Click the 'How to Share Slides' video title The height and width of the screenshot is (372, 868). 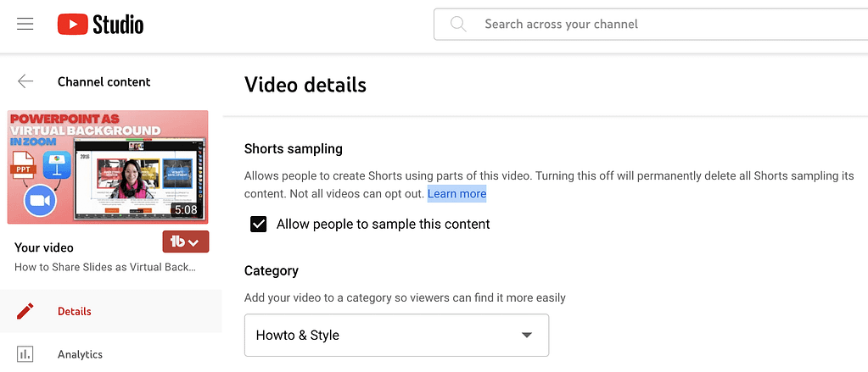(105, 267)
